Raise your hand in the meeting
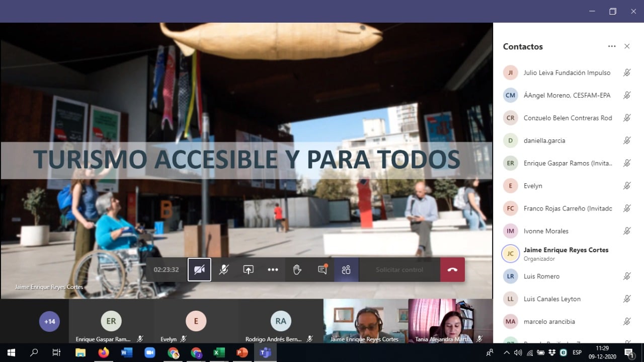Viewport: 644px width, 362px height. pos(297,269)
